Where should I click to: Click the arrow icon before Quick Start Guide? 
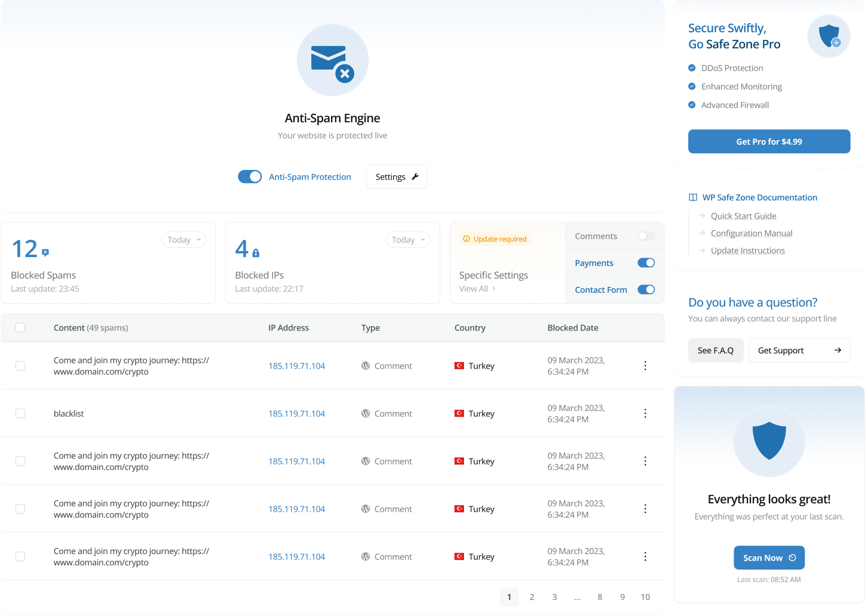click(x=702, y=216)
